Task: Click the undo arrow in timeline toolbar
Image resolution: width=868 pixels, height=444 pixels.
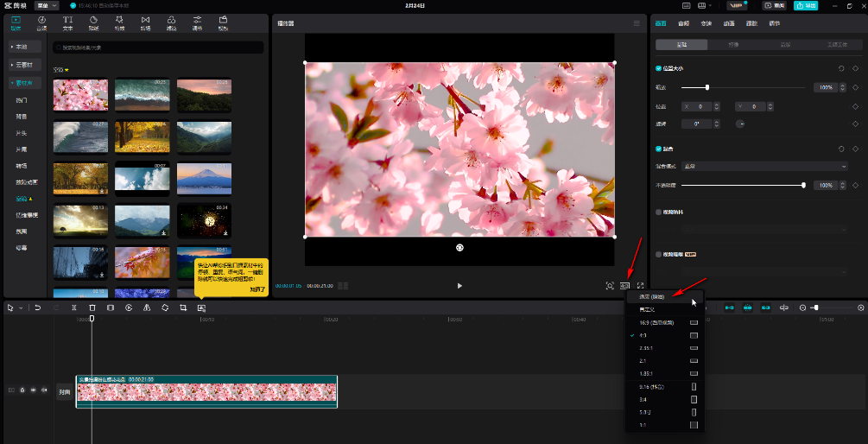Action: pos(38,308)
